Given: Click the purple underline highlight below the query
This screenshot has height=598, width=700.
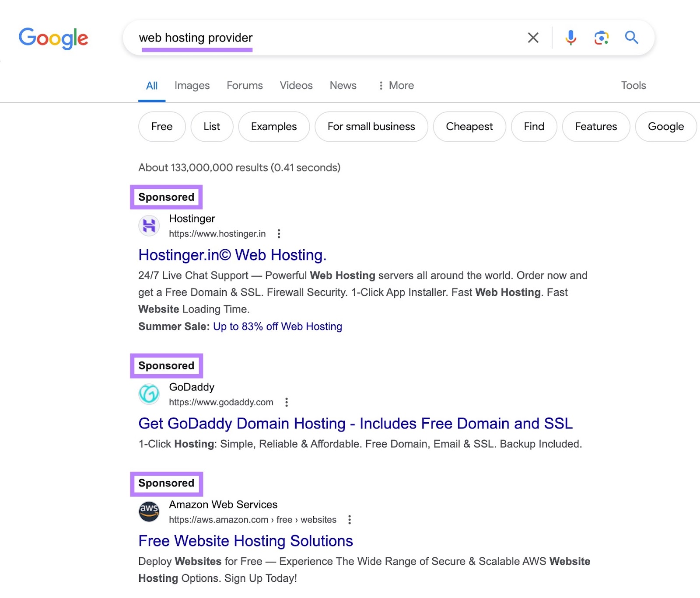Looking at the screenshot, I should tap(197, 50).
